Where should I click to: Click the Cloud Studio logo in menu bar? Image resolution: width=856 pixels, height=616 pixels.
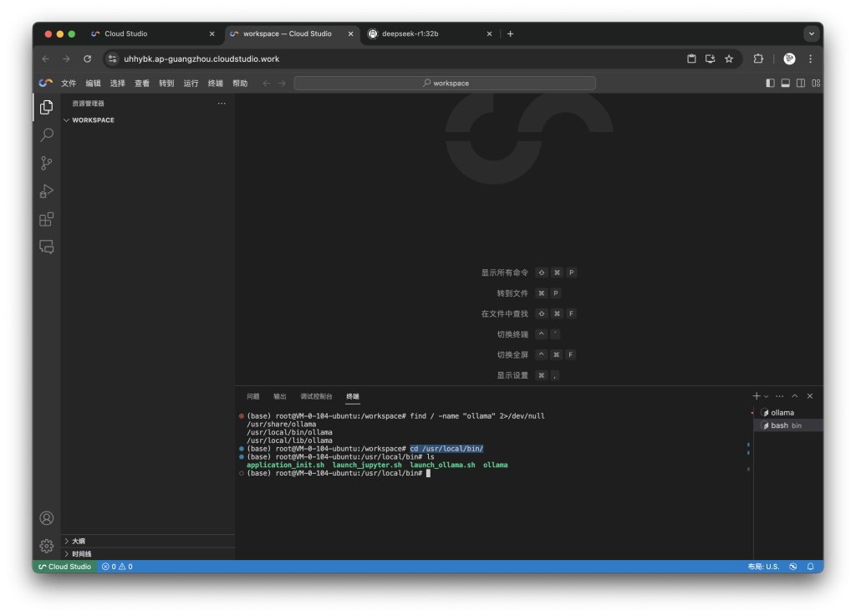pos(46,83)
